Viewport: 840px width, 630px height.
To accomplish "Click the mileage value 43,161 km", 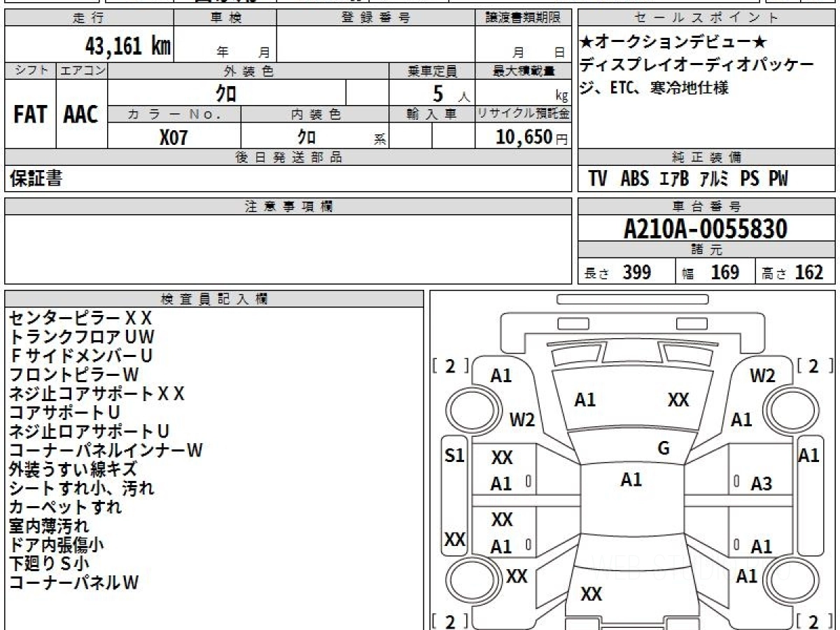I will point(127,46).
